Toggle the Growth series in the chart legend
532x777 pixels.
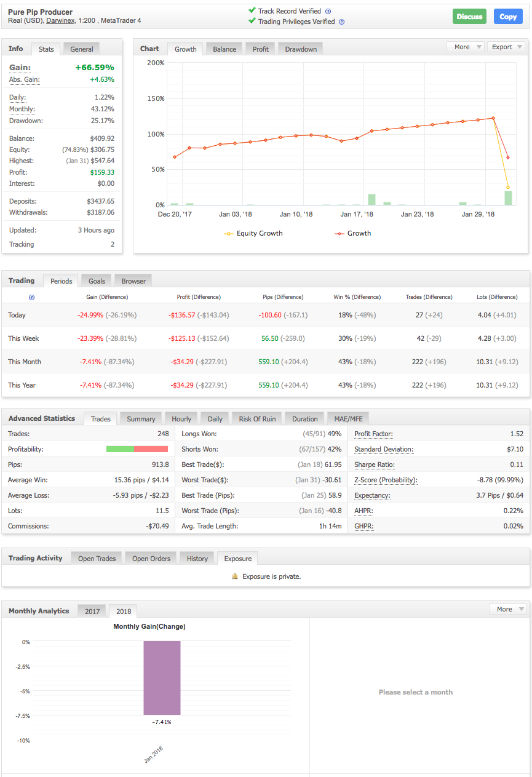pos(352,233)
